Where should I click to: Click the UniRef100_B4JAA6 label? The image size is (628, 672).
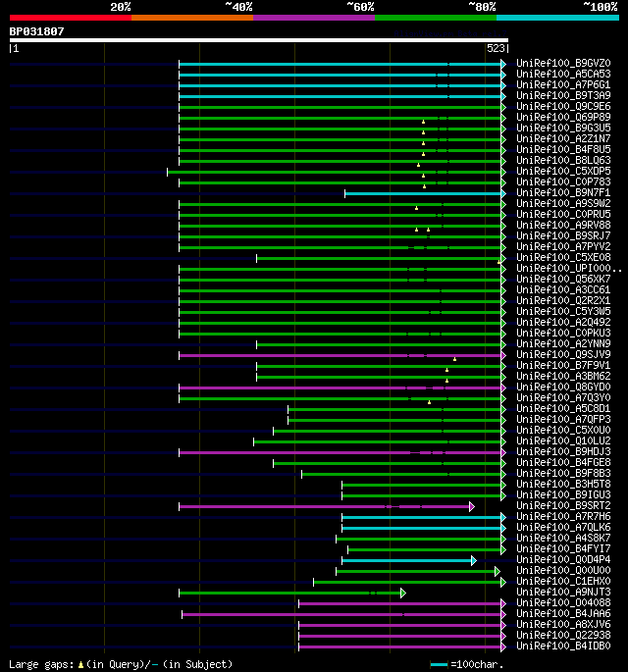pyautogui.click(x=563, y=614)
